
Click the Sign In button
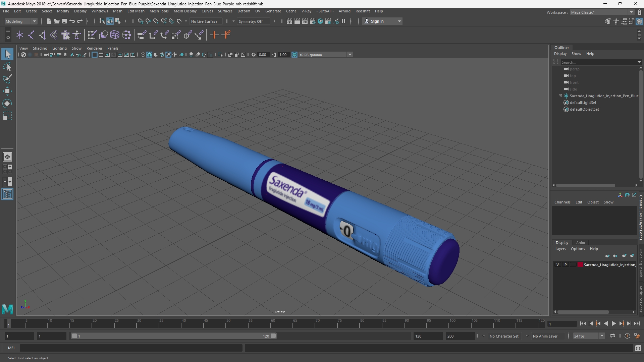382,21
